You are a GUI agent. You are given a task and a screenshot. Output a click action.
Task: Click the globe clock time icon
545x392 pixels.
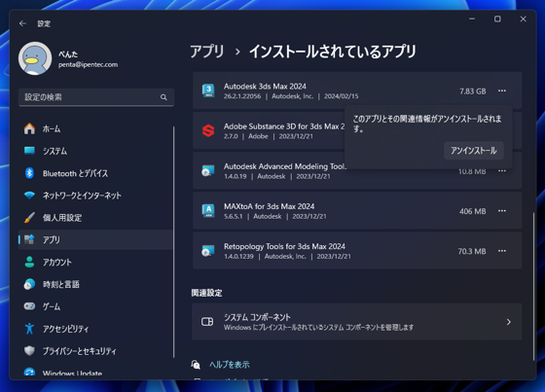(29, 284)
